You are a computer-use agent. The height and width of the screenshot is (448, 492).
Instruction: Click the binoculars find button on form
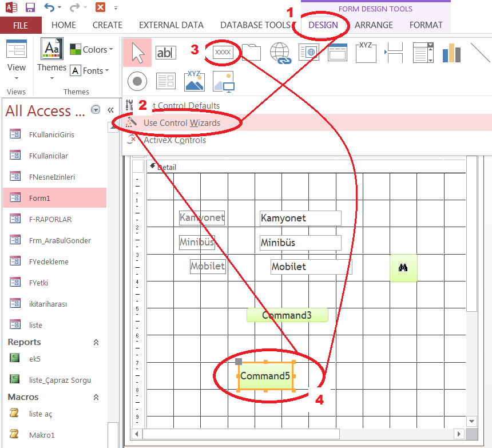(403, 268)
